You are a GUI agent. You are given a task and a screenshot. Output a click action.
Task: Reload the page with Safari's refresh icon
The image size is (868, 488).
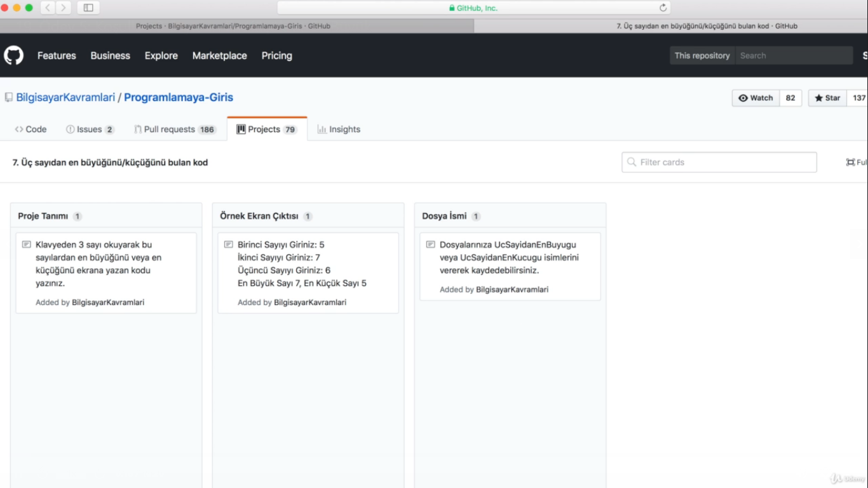(x=663, y=8)
